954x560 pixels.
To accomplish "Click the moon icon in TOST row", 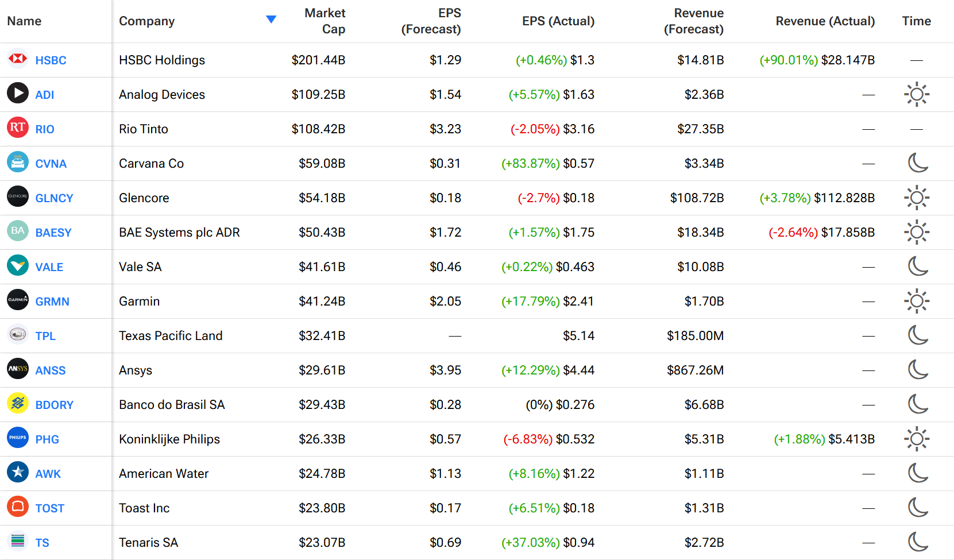I will pos(918,508).
